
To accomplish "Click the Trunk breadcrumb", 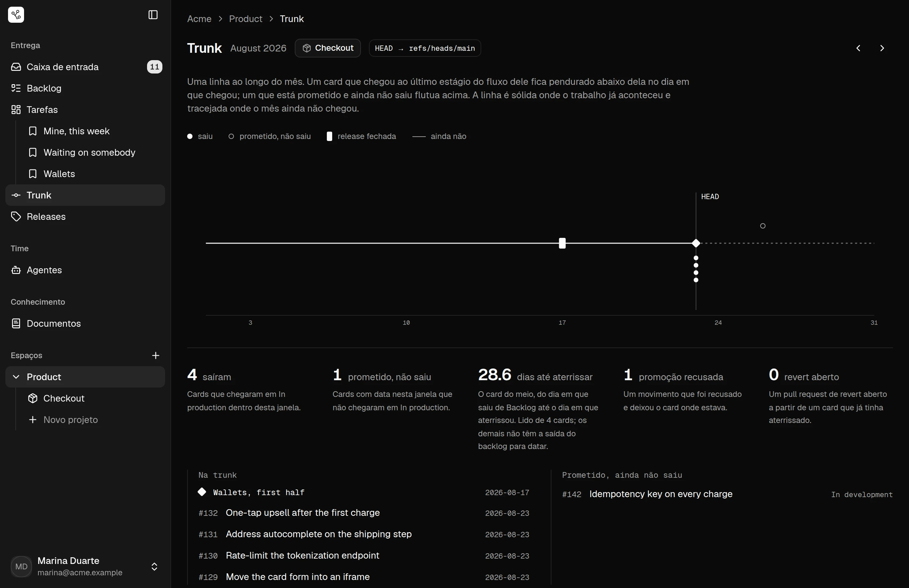I will pyautogui.click(x=292, y=19).
